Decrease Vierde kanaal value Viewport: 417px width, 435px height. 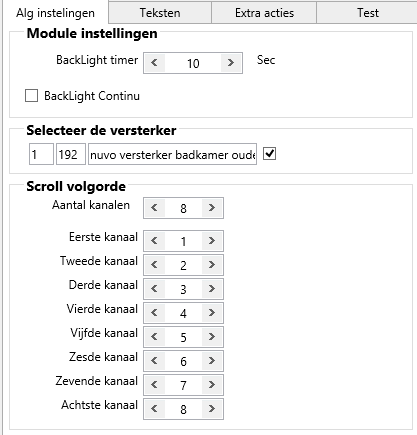pos(154,313)
